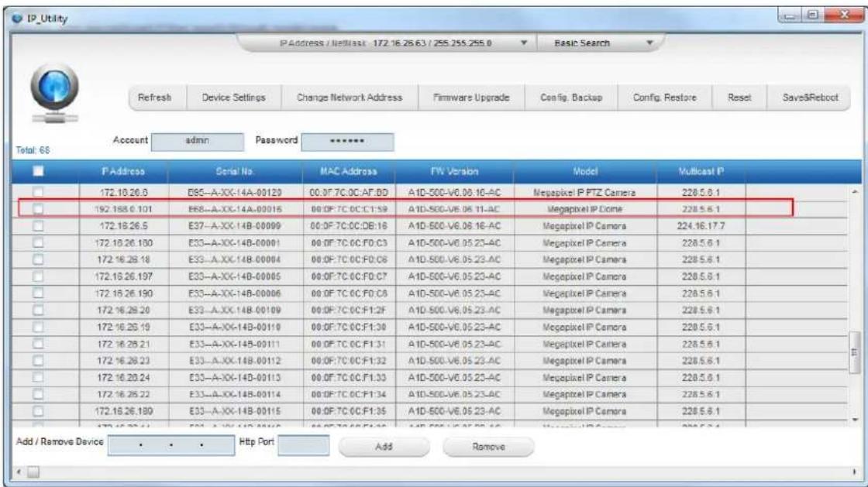The height and width of the screenshot is (487, 868).
Task: Click the Http Port input field
Action: (x=303, y=445)
